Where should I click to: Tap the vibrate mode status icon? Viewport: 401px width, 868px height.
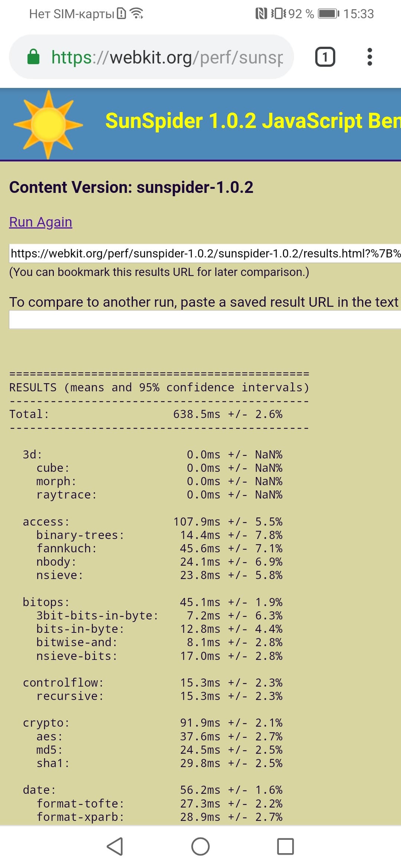(279, 14)
